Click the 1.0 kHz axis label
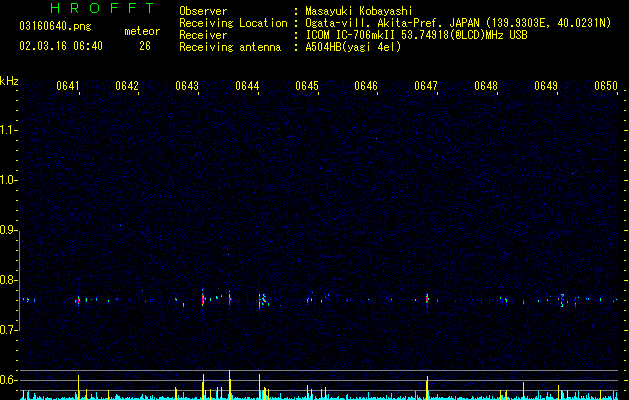 coord(8,180)
